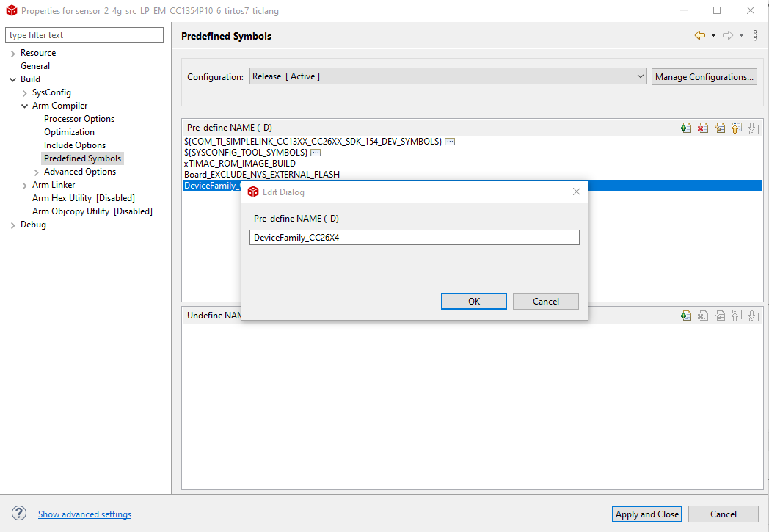Screen dimensions: 769x532
Task: Select Include Options in the tree
Action: click(x=75, y=145)
